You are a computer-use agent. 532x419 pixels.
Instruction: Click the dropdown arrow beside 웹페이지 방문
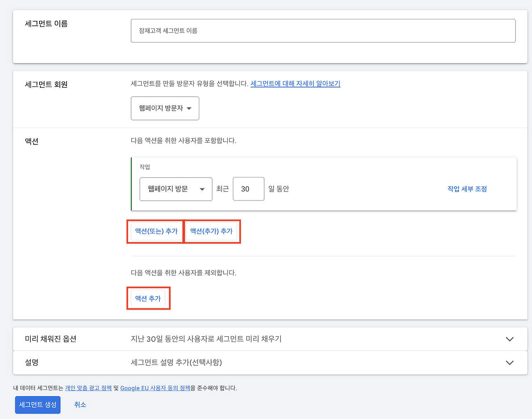pyautogui.click(x=203, y=189)
